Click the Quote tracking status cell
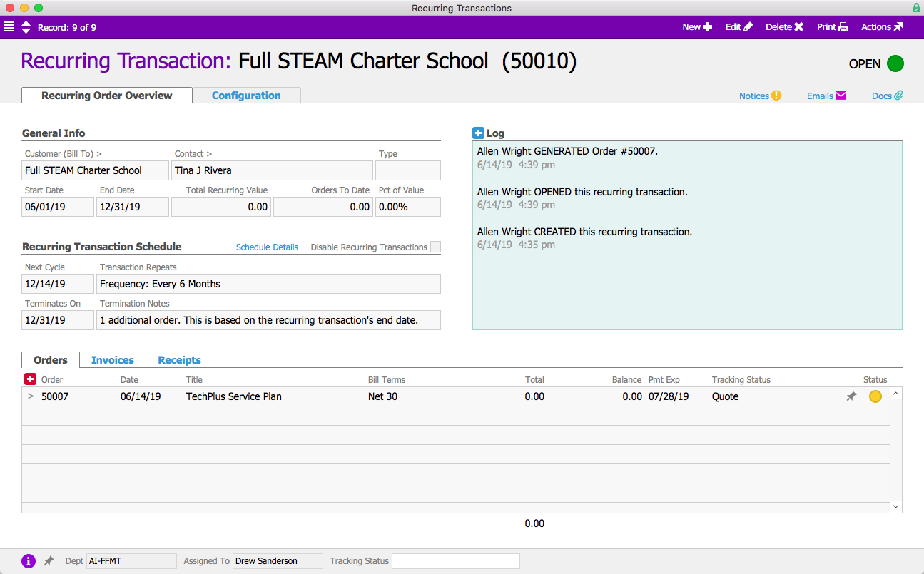The width and height of the screenshot is (924, 574). click(726, 396)
